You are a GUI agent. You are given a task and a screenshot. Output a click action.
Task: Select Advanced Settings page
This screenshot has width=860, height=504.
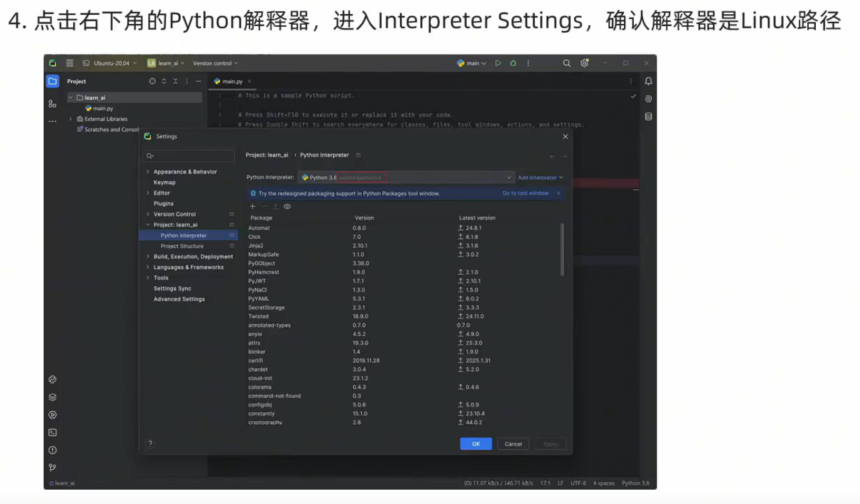coord(179,299)
